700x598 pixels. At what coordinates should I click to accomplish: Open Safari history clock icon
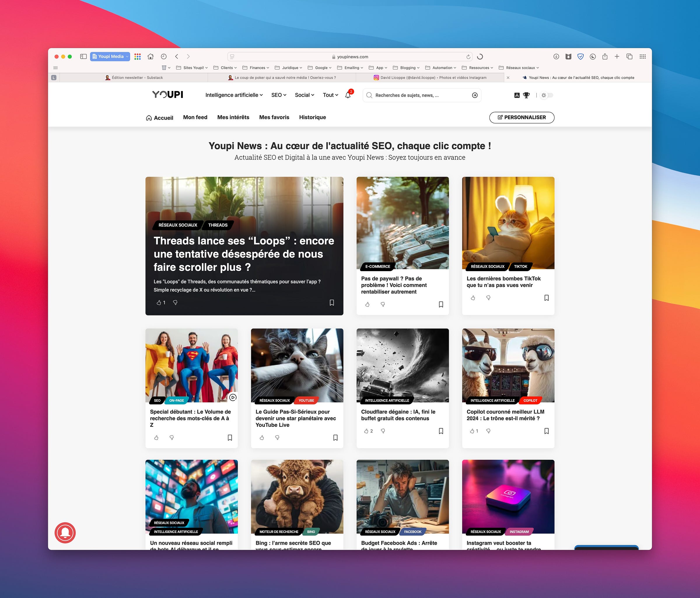(x=164, y=56)
